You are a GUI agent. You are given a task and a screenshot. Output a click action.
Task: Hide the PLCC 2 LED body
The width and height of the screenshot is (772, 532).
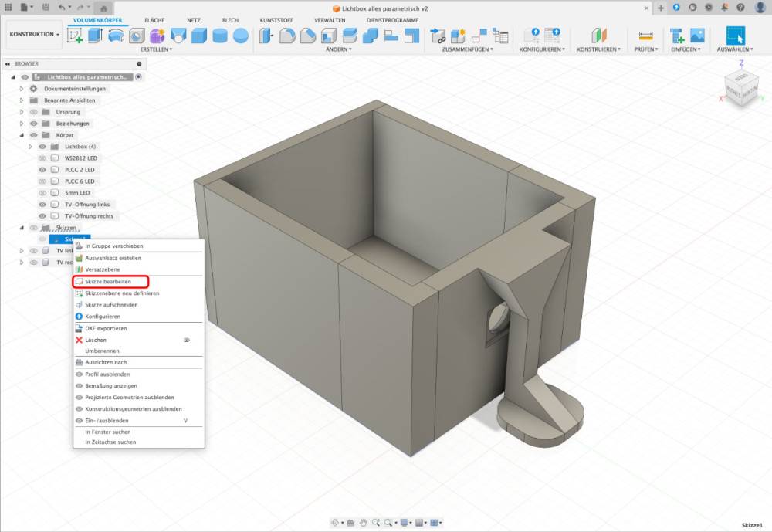[42, 170]
